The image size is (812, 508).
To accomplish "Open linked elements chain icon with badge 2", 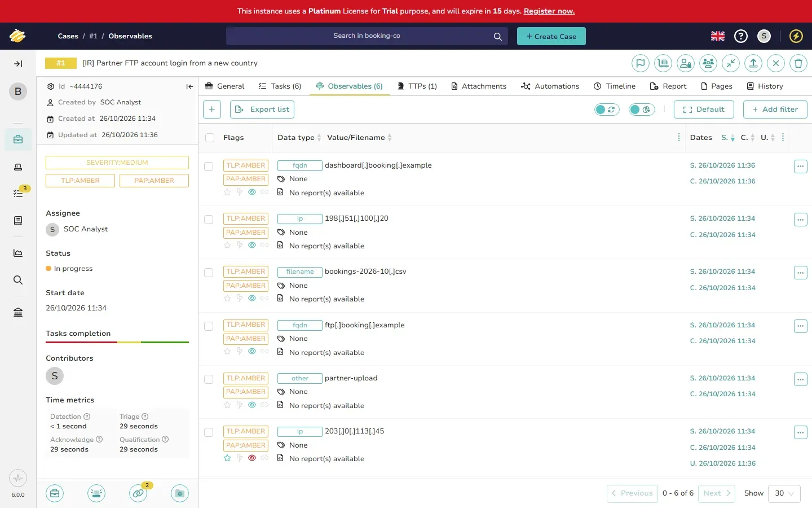I will click(x=138, y=493).
